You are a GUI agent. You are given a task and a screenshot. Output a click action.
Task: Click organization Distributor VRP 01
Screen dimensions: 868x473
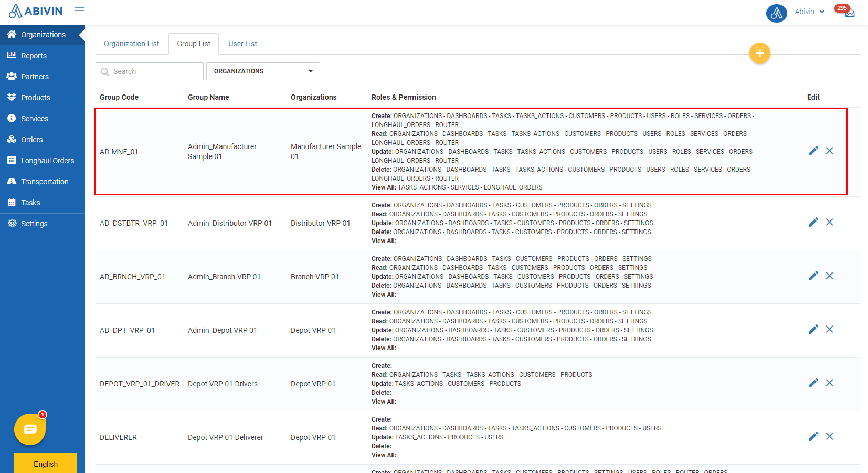coord(321,223)
